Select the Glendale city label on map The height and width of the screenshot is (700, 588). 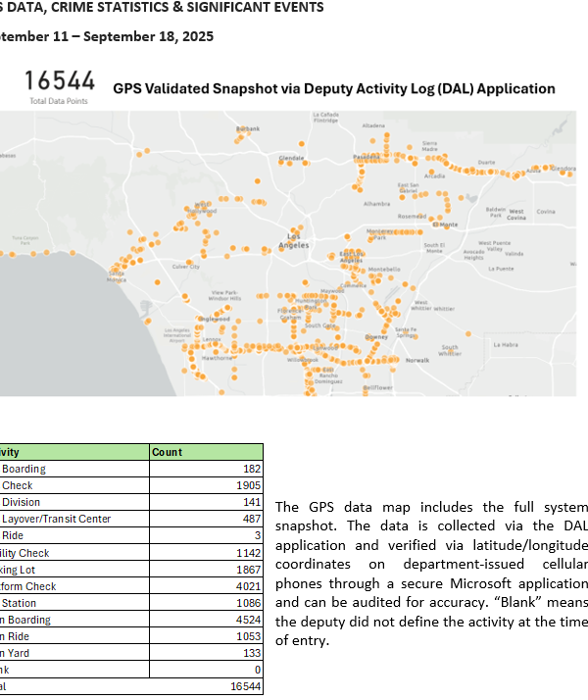291,157
